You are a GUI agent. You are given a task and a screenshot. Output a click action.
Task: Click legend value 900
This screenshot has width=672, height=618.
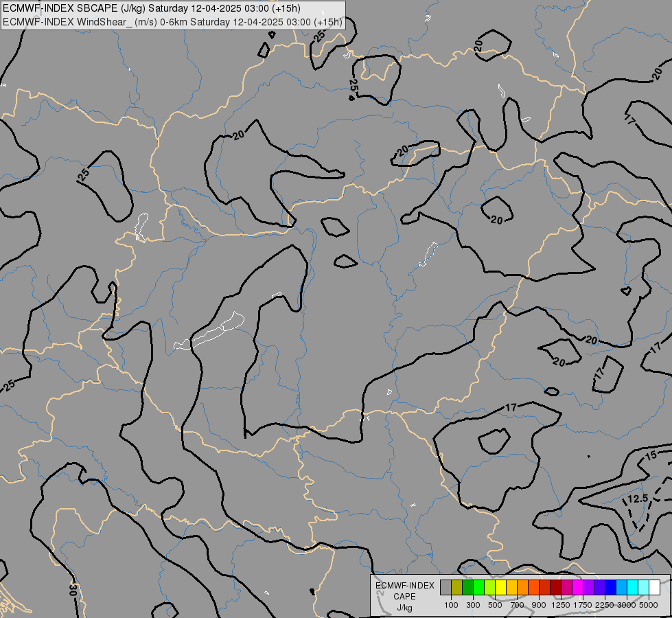click(x=539, y=605)
